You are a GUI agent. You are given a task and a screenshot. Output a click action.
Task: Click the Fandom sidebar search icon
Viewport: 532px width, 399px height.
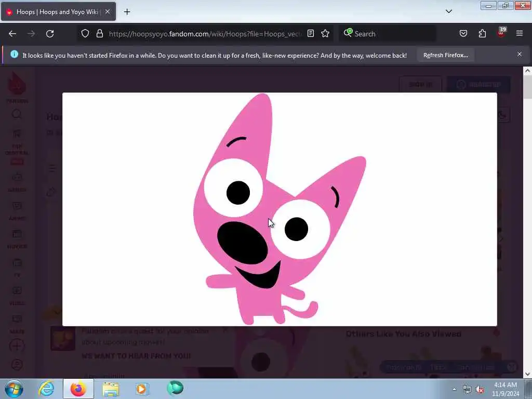point(17,114)
